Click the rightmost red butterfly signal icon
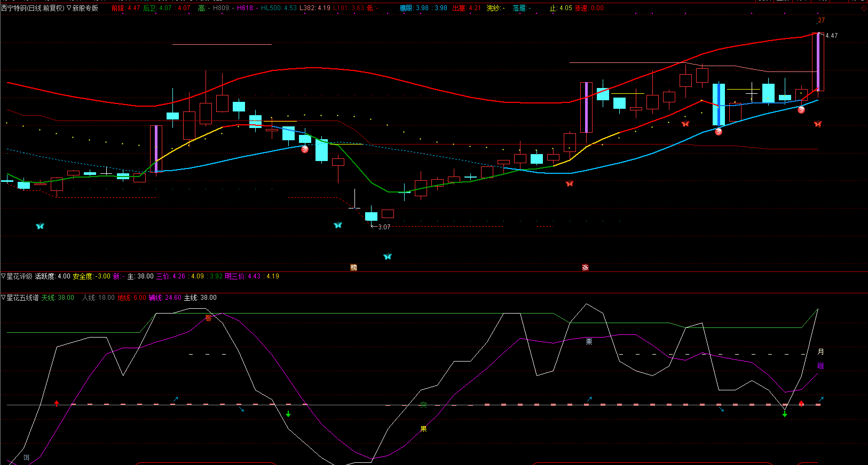 click(817, 124)
